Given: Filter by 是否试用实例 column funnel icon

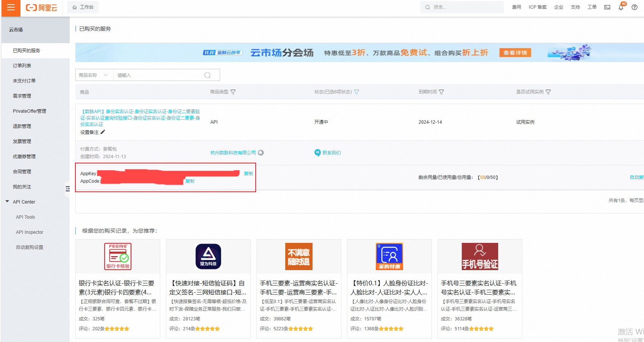Looking at the screenshot, I should click(548, 92).
